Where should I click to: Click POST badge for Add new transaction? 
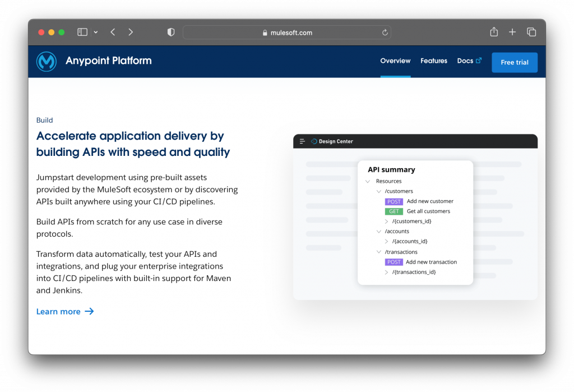(394, 262)
